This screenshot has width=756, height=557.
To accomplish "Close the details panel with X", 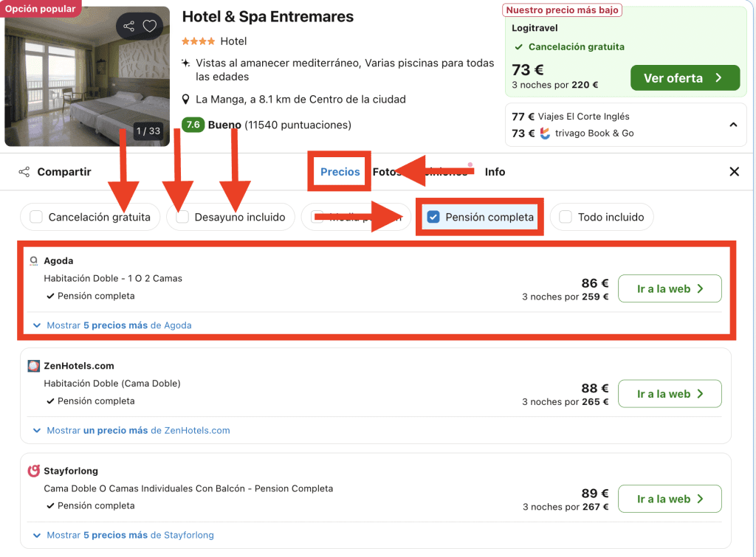I will [734, 172].
